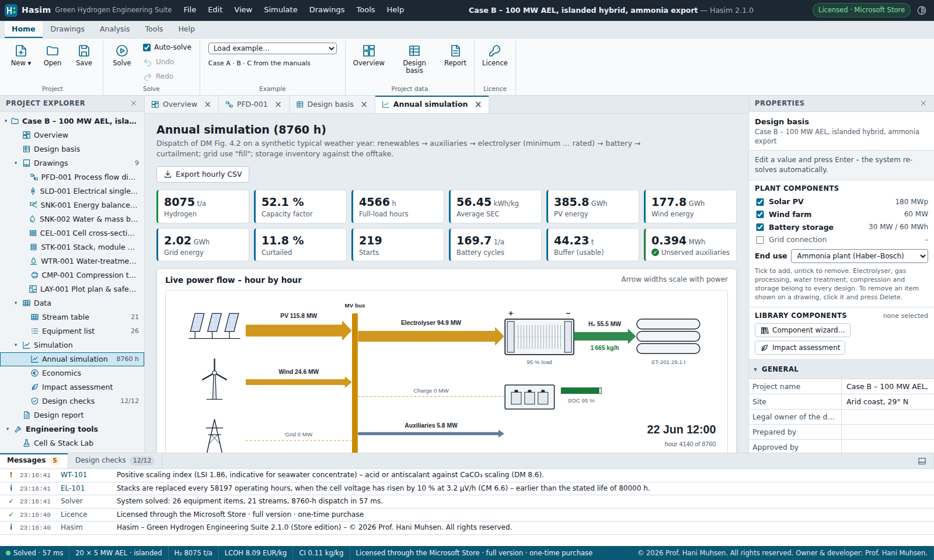Switch to the Analysis ribbon tab
This screenshot has width=934, height=560.
115,29
